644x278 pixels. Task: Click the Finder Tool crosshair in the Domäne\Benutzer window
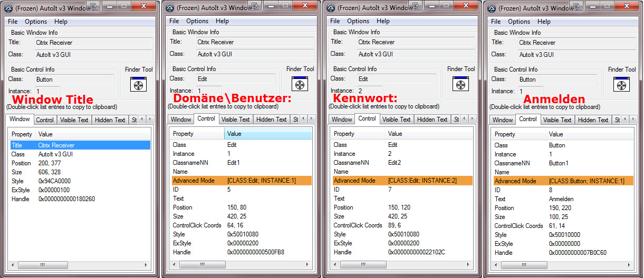[300, 84]
